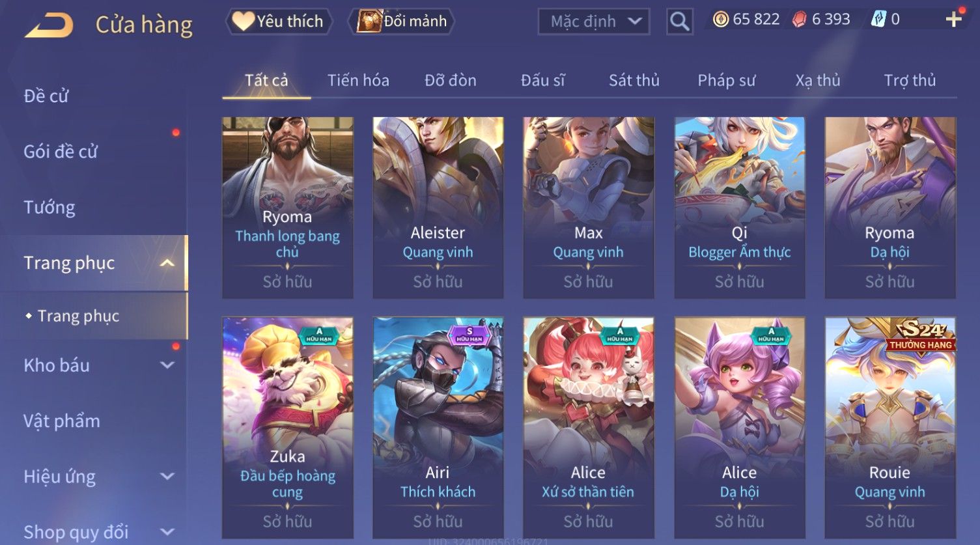Select the Trang phục sub-item
This screenshot has height=545, width=980.
(x=78, y=316)
